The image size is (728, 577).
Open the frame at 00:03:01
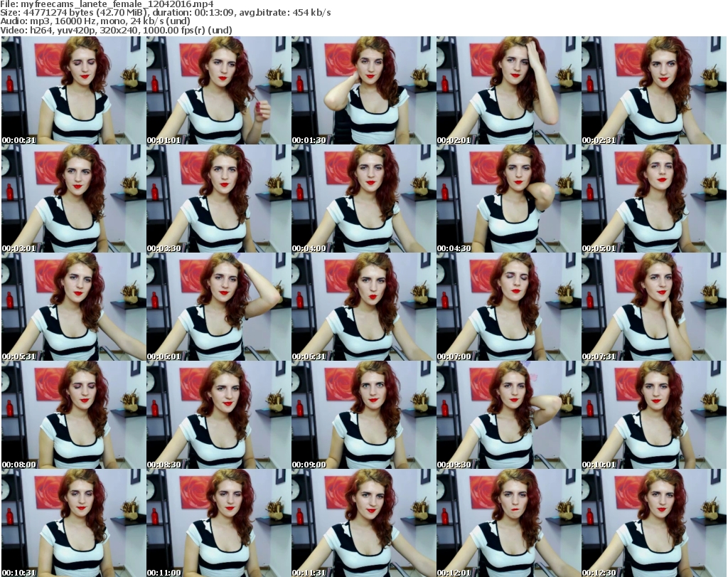73,198
